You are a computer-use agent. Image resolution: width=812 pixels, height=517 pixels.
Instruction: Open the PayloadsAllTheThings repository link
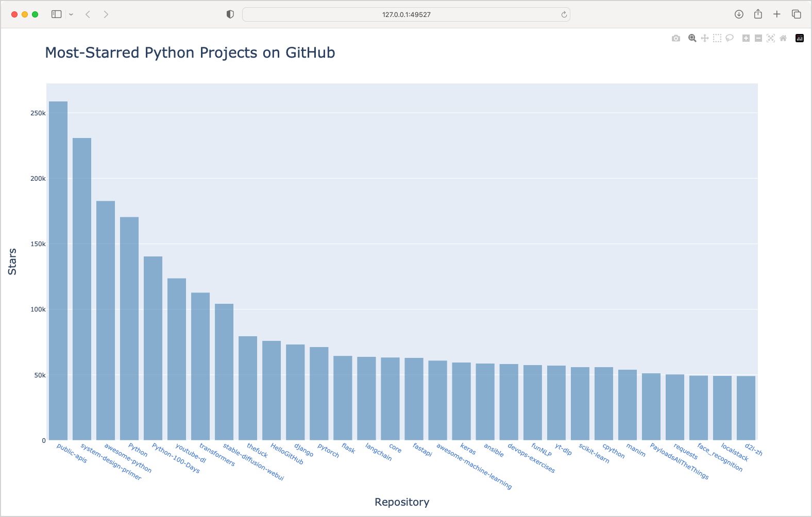(679, 461)
